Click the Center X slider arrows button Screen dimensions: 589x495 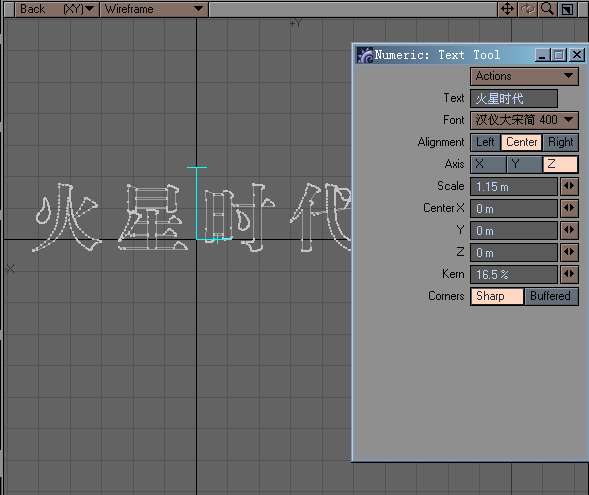coord(569,208)
